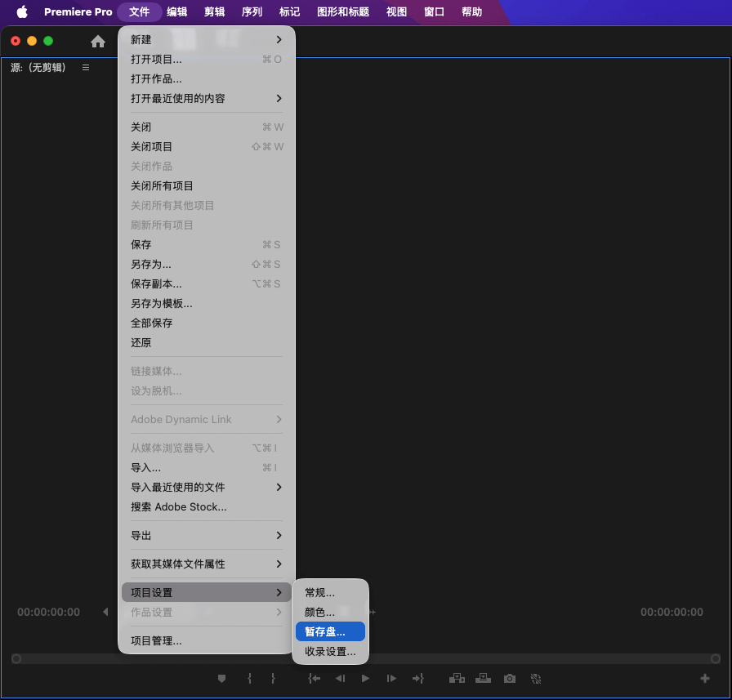Open the Button Editor with the plus icon
The width and height of the screenshot is (732, 700).
tap(704, 678)
